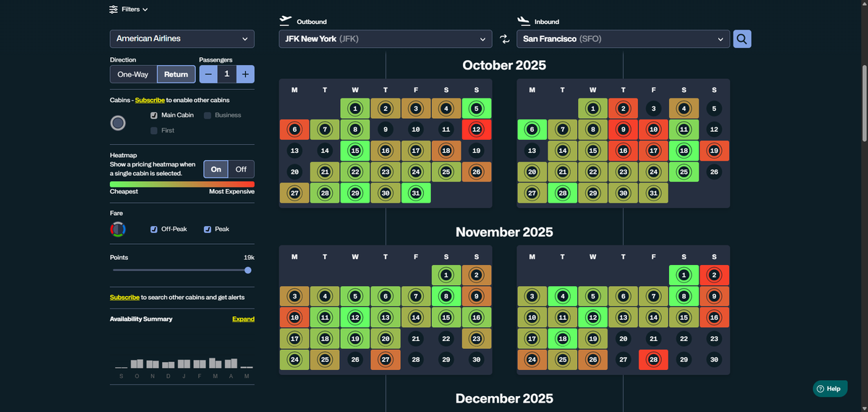The image size is (868, 412).
Task: Click the search magnifier button
Action: (742, 39)
